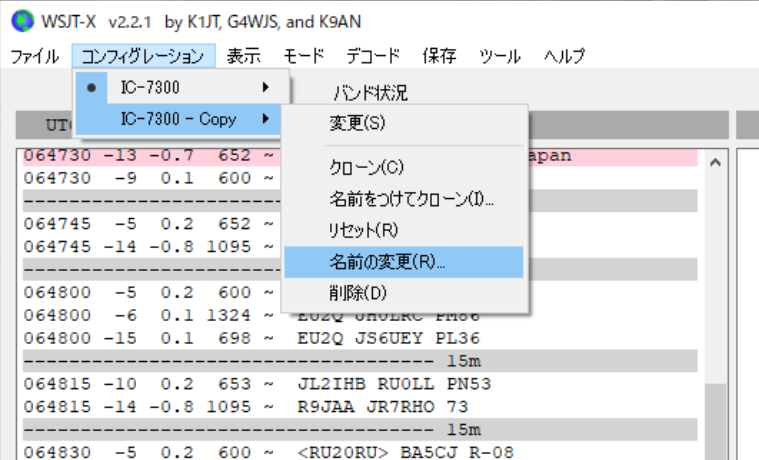The width and height of the screenshot is (759, 460).
Task: Choose 名前の変更(R)... to rename configuration
Action: click(x=404, y=262)
